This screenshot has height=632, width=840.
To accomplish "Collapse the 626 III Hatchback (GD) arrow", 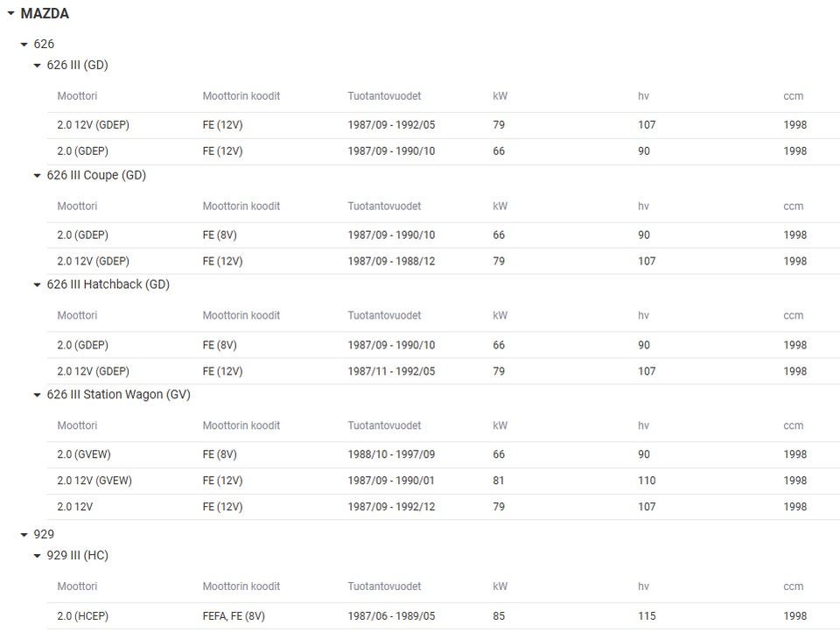I will click(x=38, y=285).
